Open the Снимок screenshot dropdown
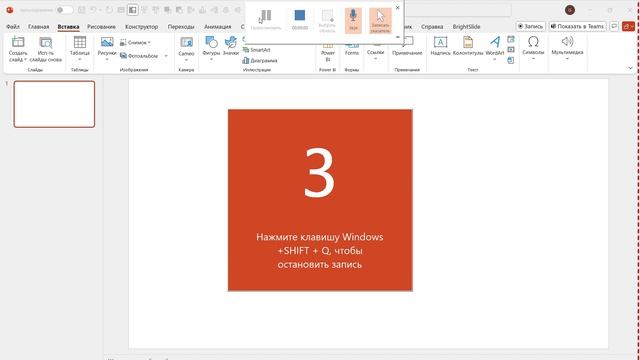 (136, 42)
